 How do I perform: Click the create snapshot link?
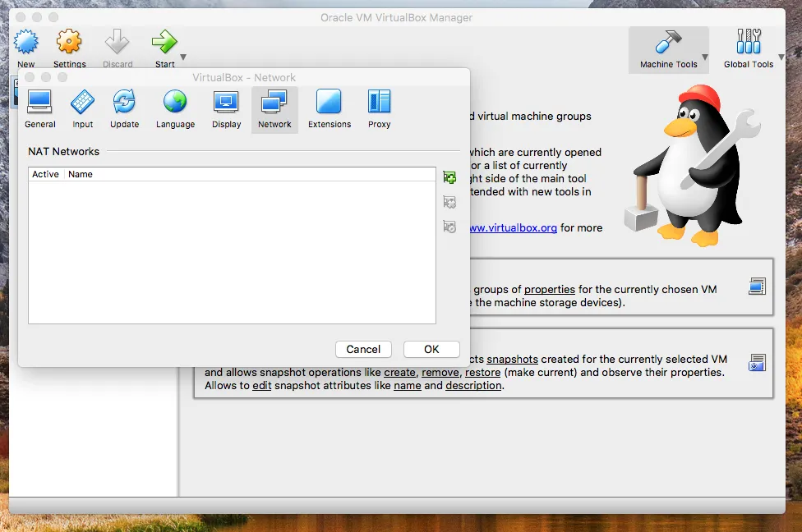(x=399, y=373)
